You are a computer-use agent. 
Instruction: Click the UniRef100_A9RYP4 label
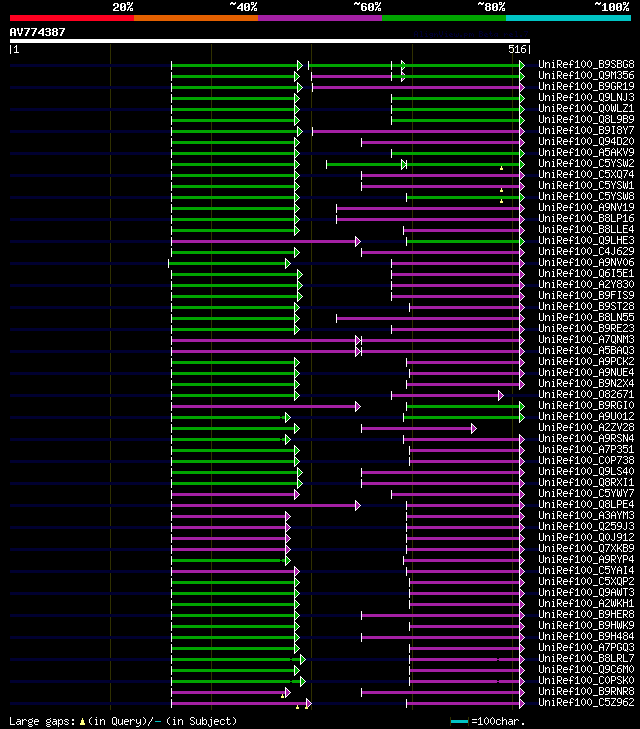(x=586, y=559)
